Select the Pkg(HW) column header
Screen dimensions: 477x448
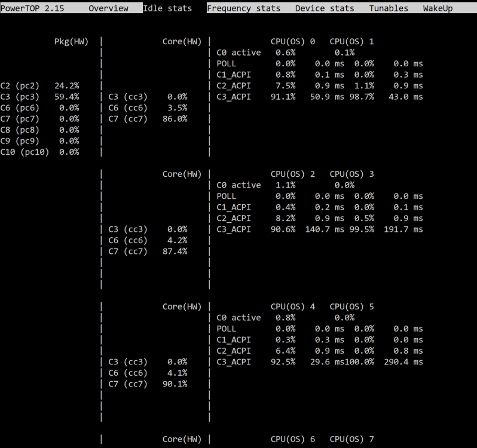(x=72, y=42)
